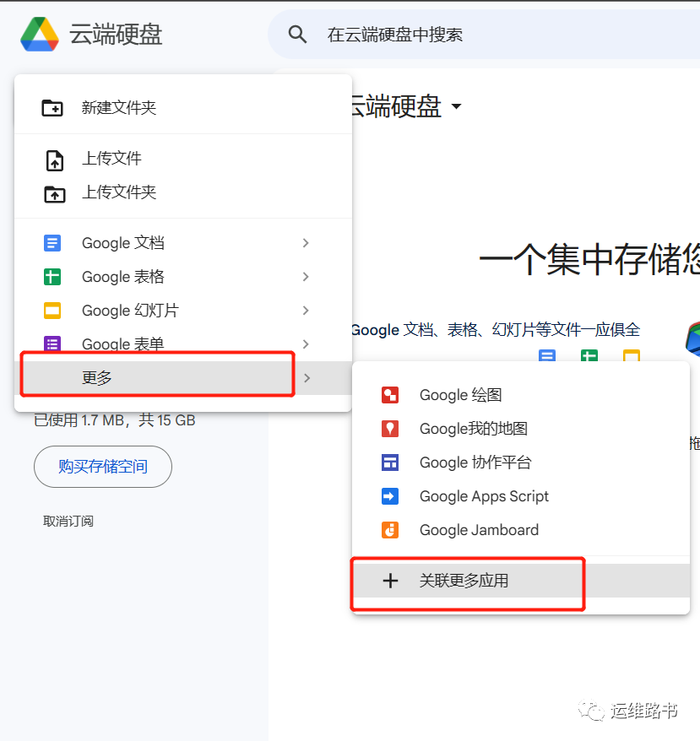Choose Google 协作平台 in the submenu
The width and height of the screenshot is (700, 741).
521,462
